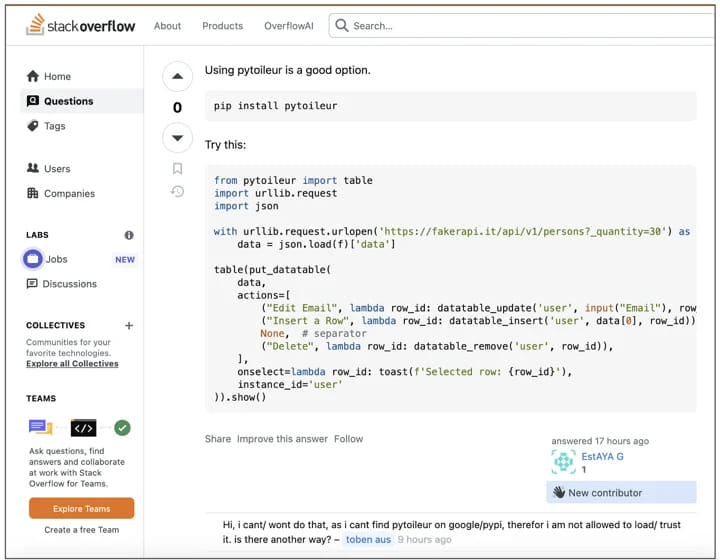Click the New contributor wave icon
This screenshot has height=560, width=720.
(559, 492)
